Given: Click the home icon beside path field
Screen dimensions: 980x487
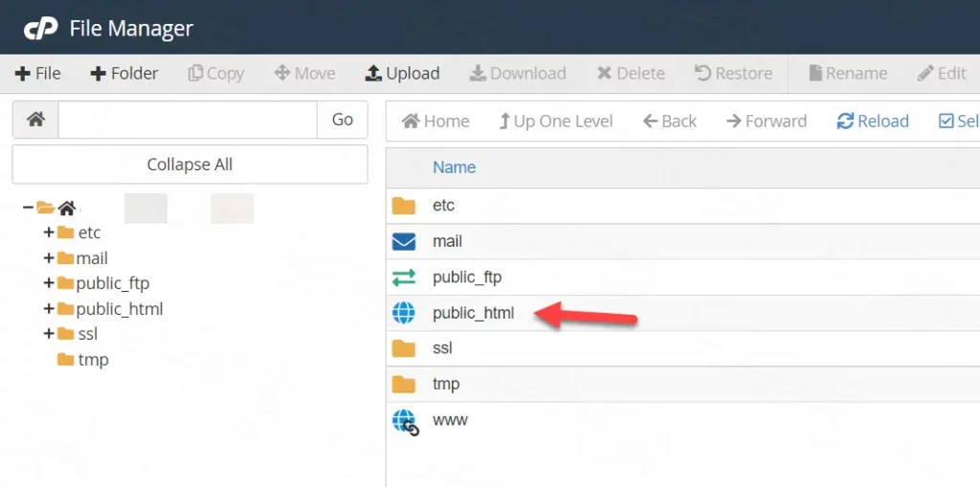Looking at the screenshot, I should click(x=35, y=120).
